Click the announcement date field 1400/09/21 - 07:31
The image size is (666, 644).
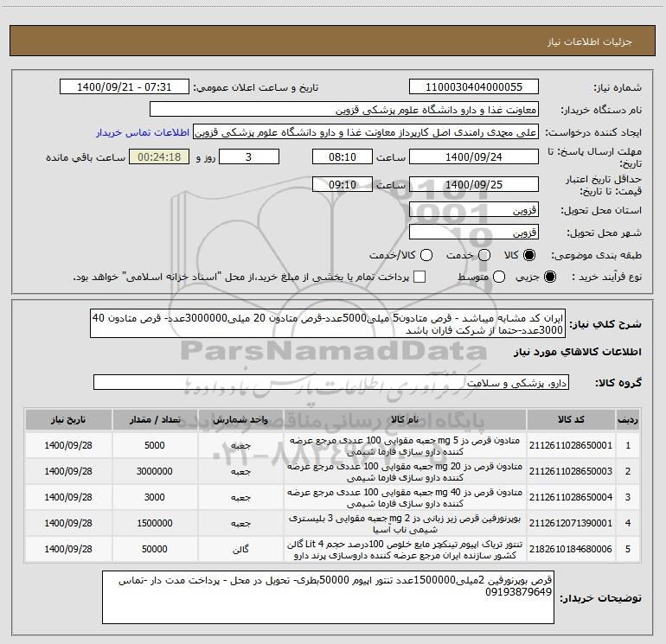click(x=124, y=87)
